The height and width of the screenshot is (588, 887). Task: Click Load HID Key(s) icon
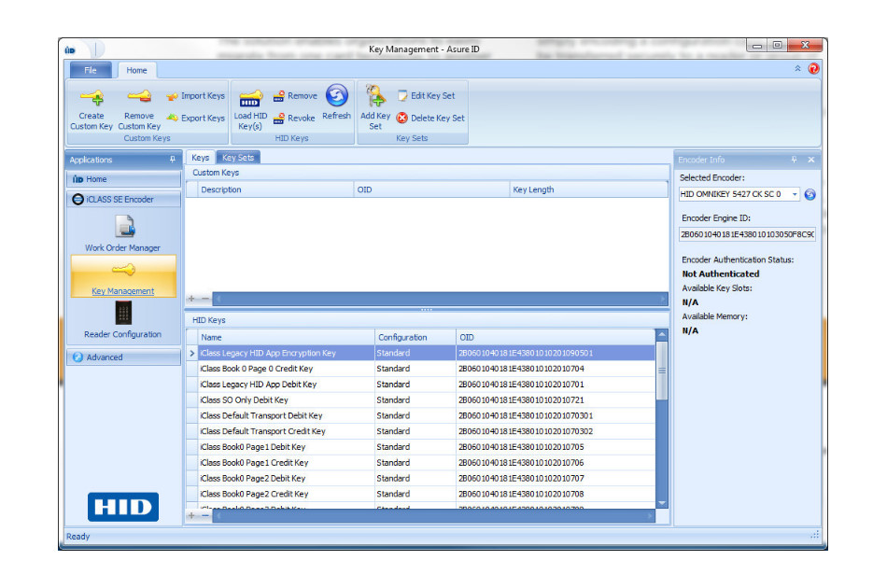click(x=250, y=98)
